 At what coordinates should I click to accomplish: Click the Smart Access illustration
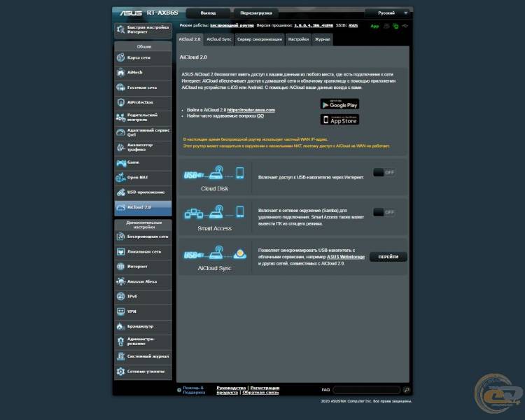point(214,212)
